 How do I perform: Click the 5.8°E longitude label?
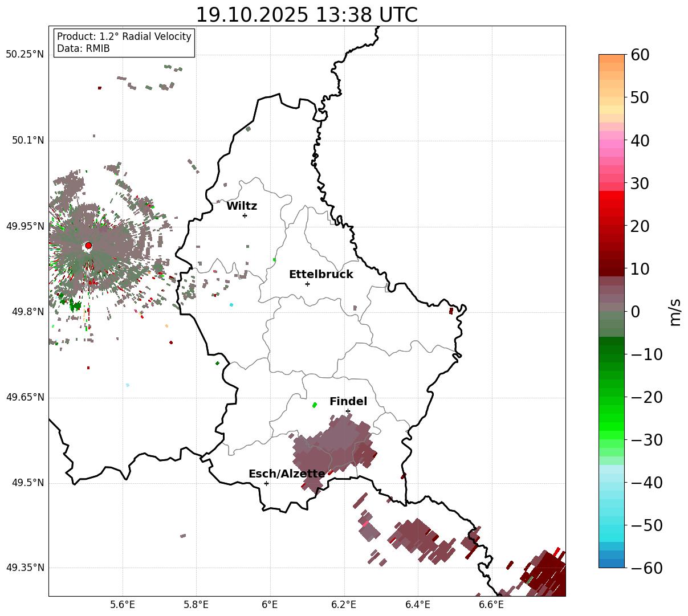(x=196, y=605)
